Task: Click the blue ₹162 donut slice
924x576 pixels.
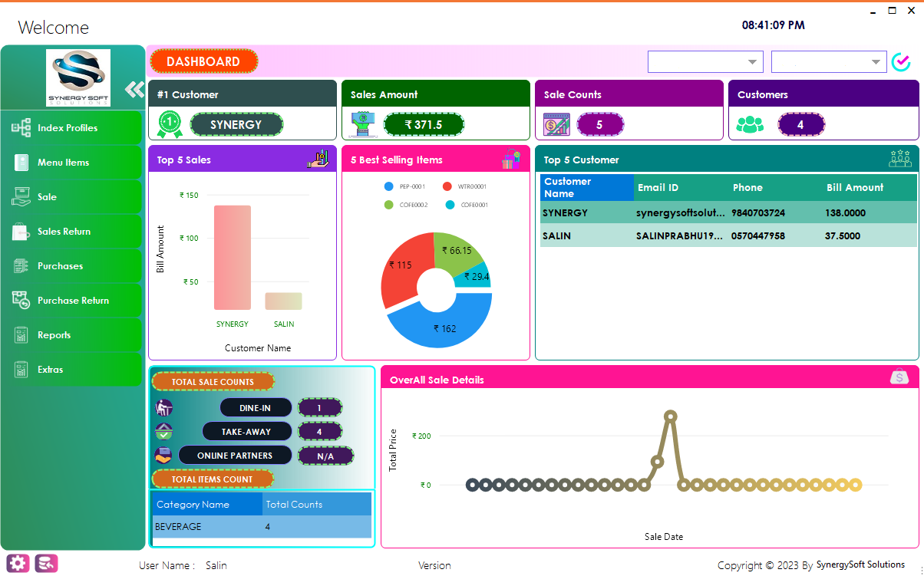Action: pyautogui.click(x=444, y=328)
